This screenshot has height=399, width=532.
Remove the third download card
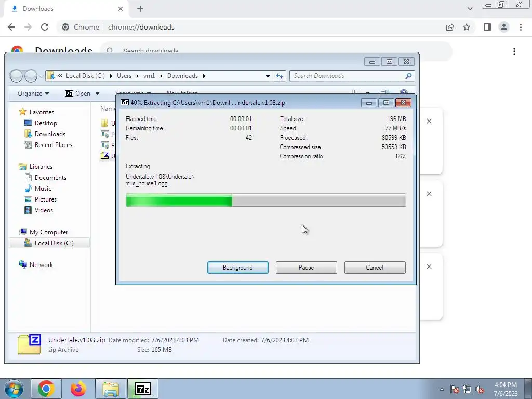429,267
